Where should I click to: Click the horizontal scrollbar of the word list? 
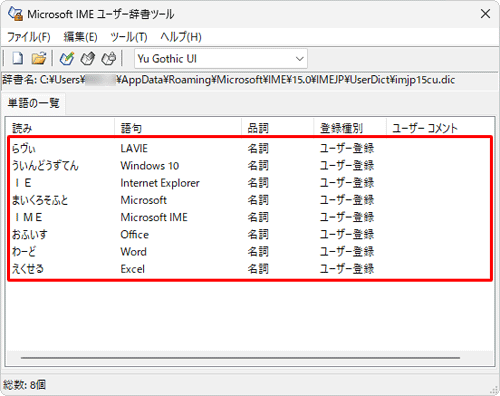pyautogui.click(x=240, y=358)
